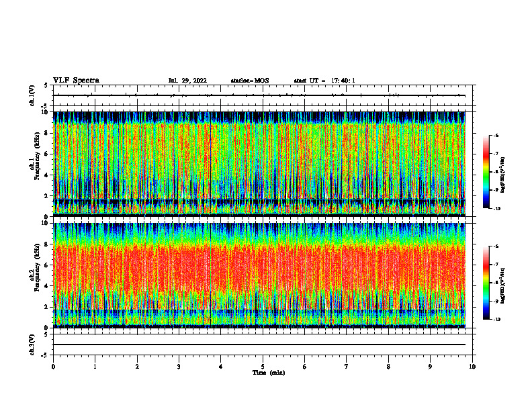Click the '-7' label on ch.2 color bar
The image size is (532, 411).
point(496,265)
